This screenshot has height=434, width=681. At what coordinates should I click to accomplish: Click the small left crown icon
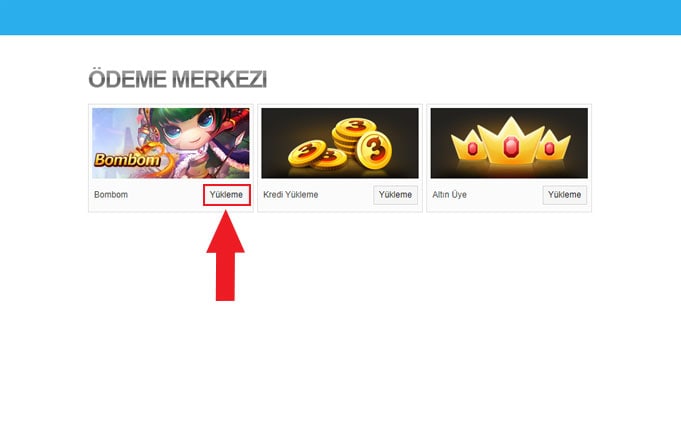pyautogui.click(x=467, y=146)
